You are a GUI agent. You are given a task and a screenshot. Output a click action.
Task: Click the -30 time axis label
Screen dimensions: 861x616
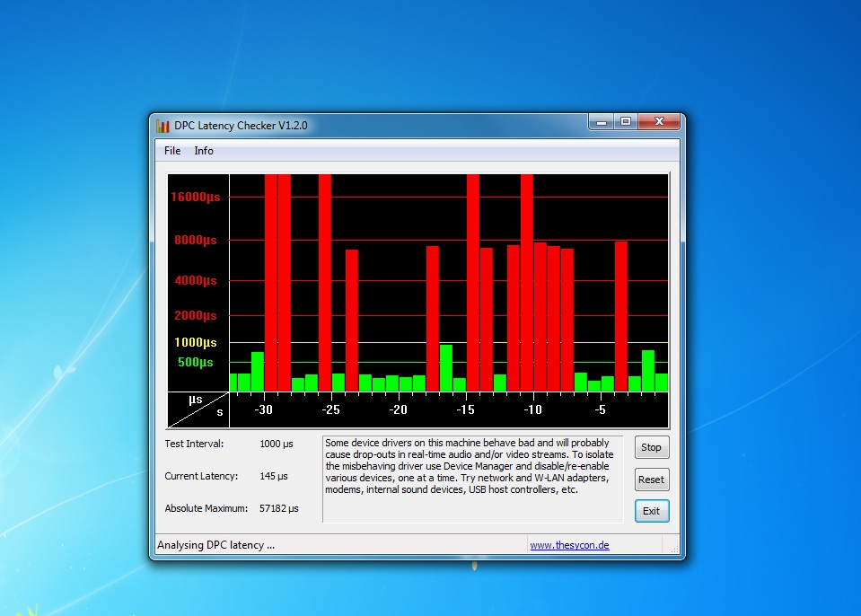click(264, 409)
